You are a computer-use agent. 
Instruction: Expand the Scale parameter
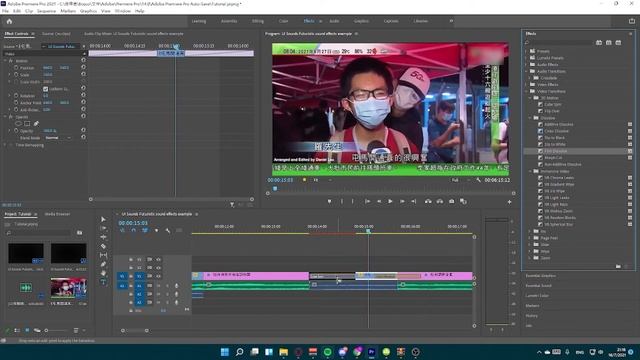click(x=10, y=75)
